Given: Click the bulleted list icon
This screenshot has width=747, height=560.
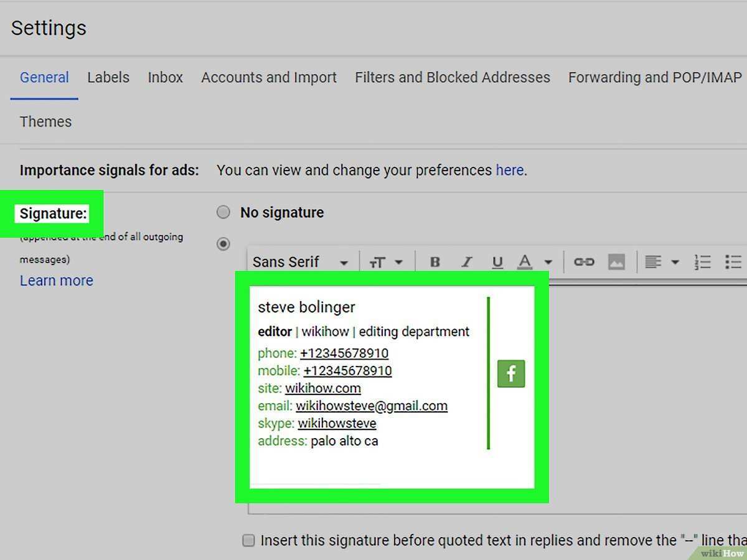Looking at the screenshot, I should 733,262.
